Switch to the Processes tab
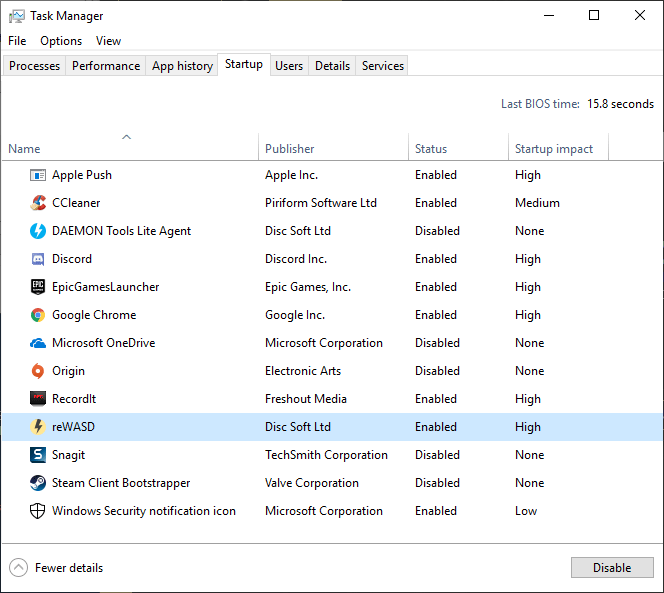The image size is (664, 593). pyautogui.click(x=34, y=66)
